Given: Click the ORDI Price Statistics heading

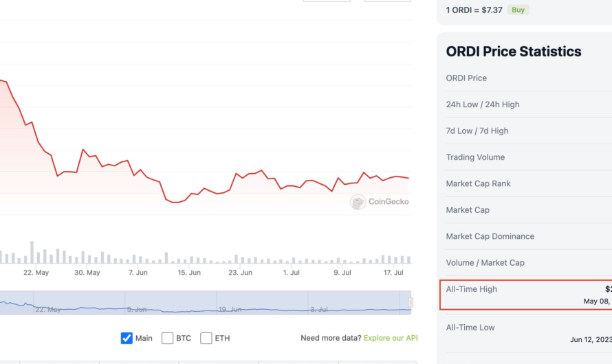Looking at the screenshot, I should pos(514,52).
